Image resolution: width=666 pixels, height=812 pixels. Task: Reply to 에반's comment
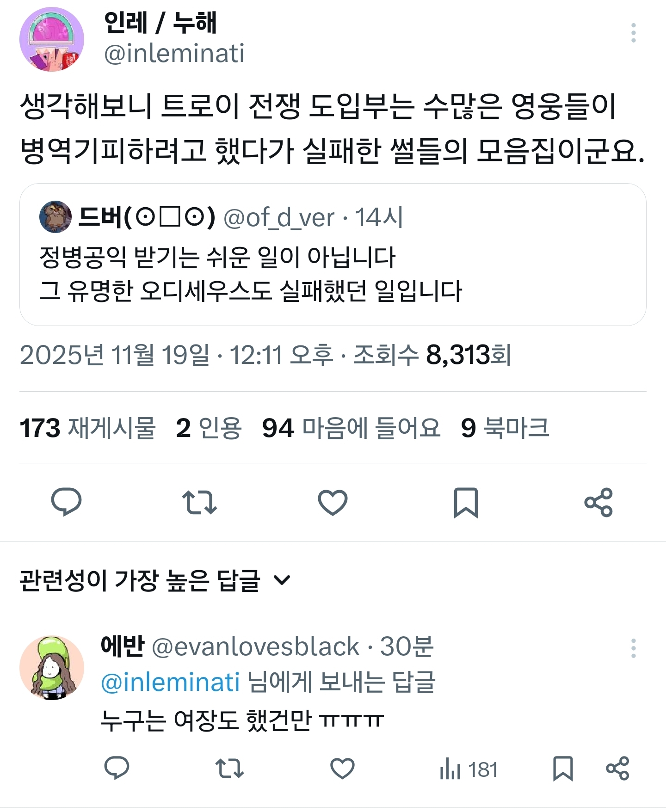pos(117,769)
